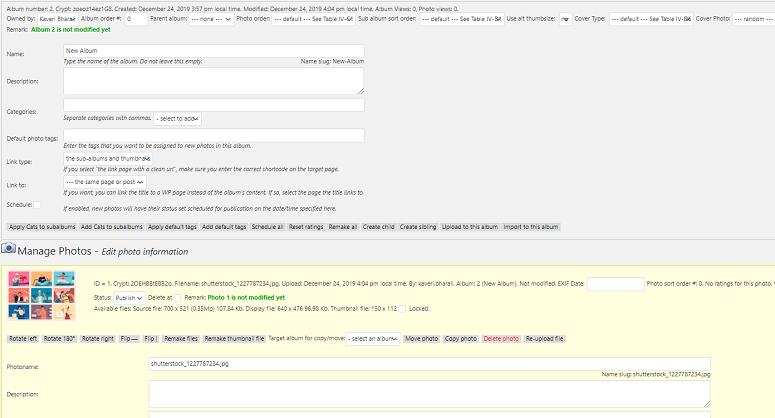Click Upload to this album button
Viewport: 775px width, 418px height.
point(470,227)
